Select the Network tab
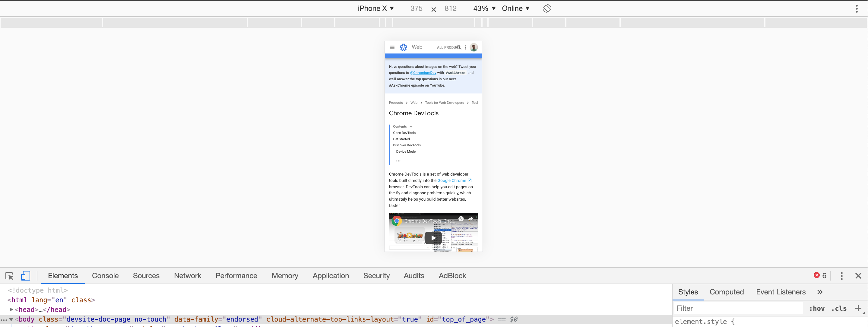 tap(187, 275)
